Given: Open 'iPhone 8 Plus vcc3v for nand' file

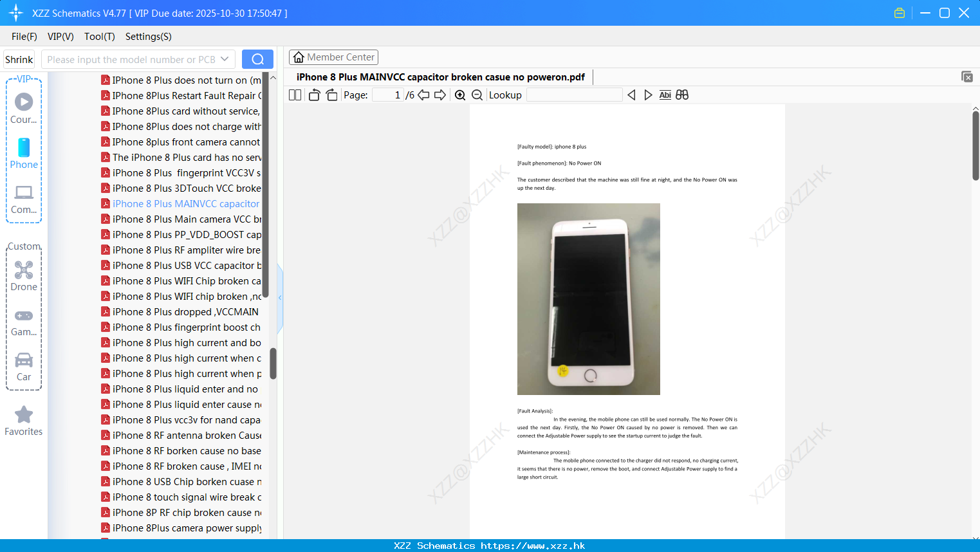Looking at the screenshot, I should click(x=181, y=420).
